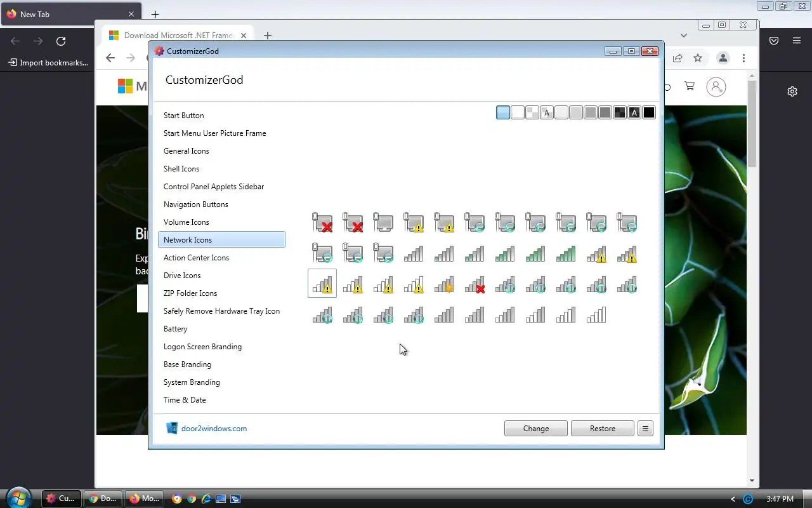Click the Microsoft sign-in account icon
812x508 pixels.
(716, 87)
